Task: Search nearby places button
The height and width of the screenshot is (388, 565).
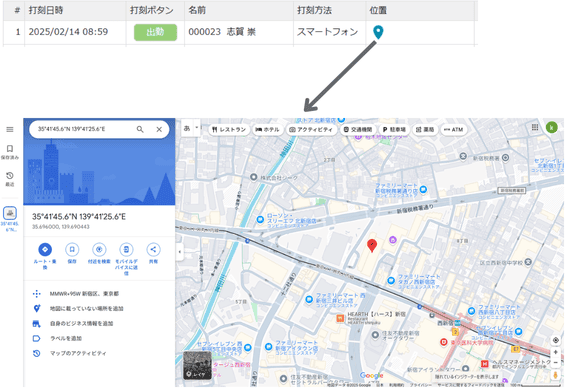Action: 99,249
